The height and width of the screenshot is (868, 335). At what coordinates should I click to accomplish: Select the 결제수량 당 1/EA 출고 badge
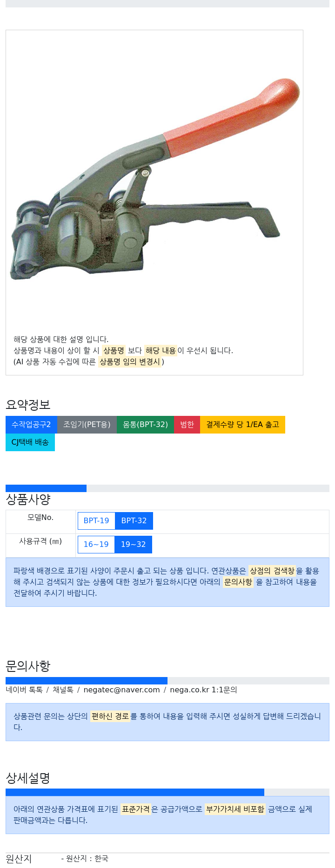[x=242, y=425]
